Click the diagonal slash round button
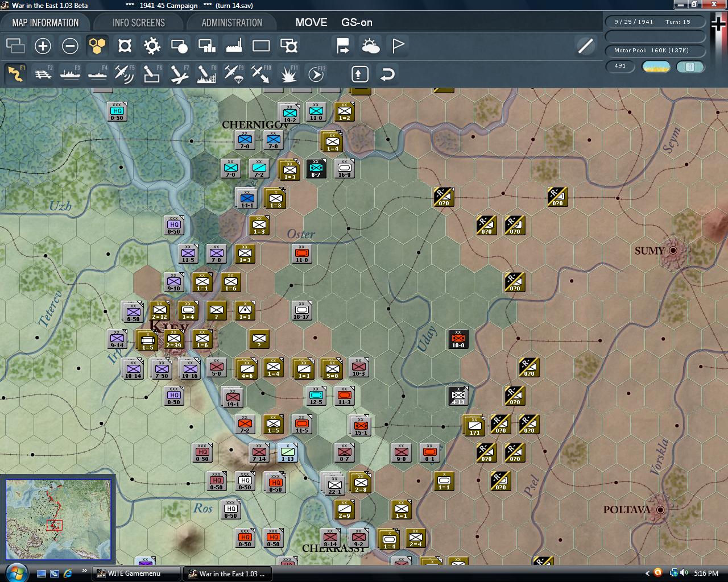Screen dimensions: 728x582 click(x=585, y=45)
